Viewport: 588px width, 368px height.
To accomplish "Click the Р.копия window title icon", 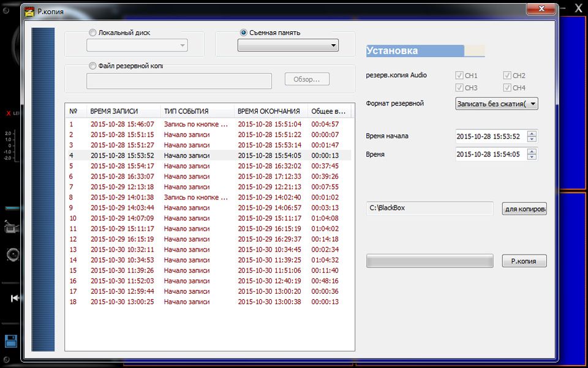I will (29, 11).
